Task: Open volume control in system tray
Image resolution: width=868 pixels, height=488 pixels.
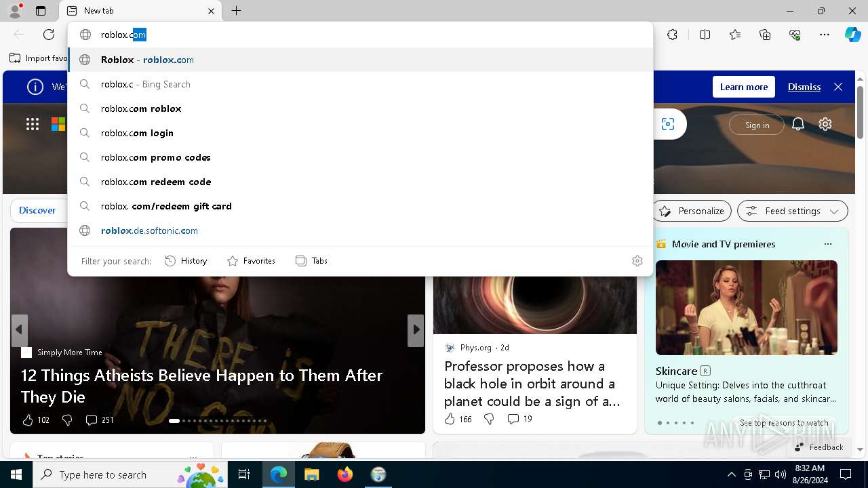Action: coord(780,474)
